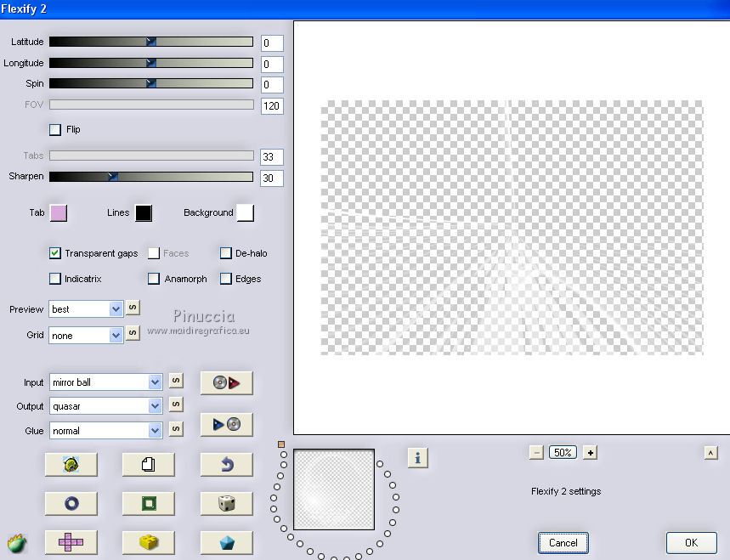Click the Sharpen value field showing 30
730x560 pixels.
pos(272,178)
